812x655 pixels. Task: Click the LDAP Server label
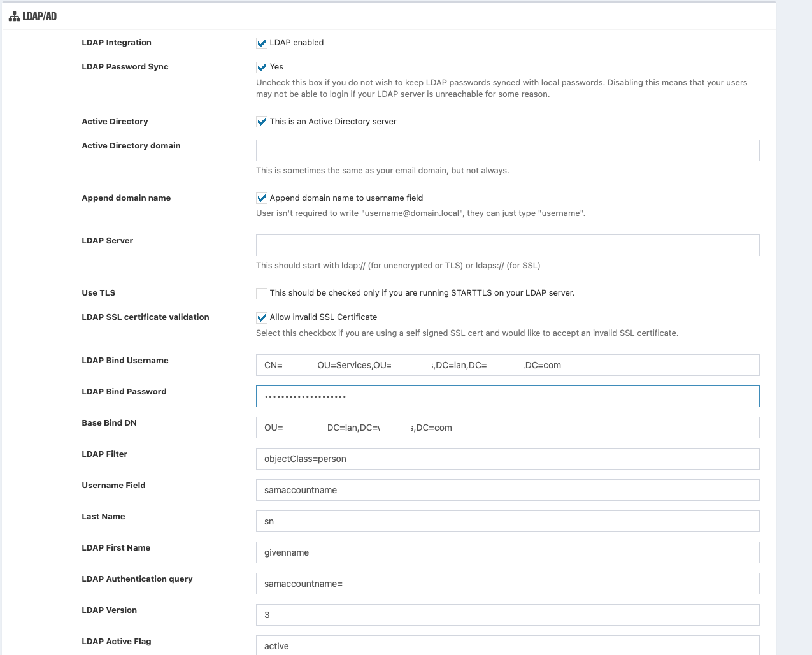[108, 241]
